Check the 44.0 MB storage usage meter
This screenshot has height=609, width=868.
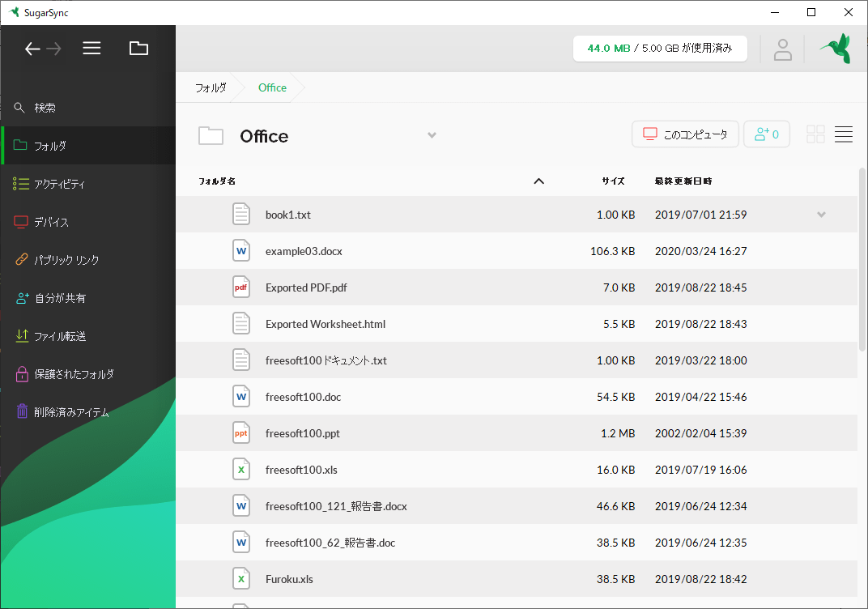(660, 48)
